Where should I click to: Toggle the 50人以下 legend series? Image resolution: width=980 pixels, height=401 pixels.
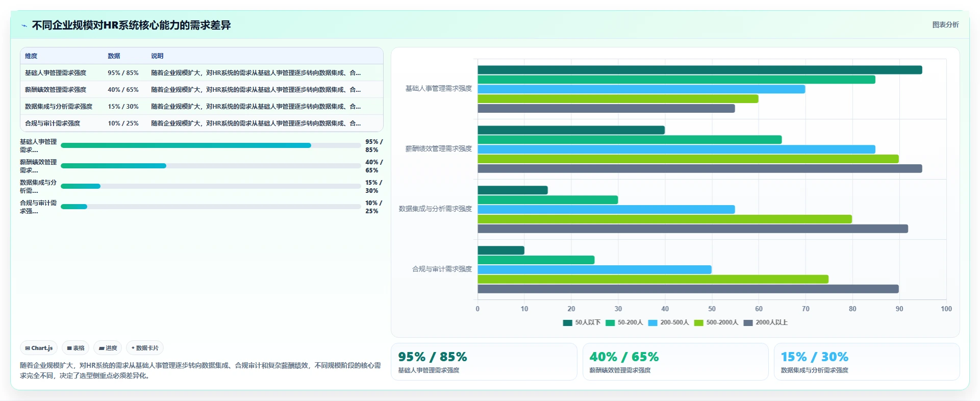point(582,322)
